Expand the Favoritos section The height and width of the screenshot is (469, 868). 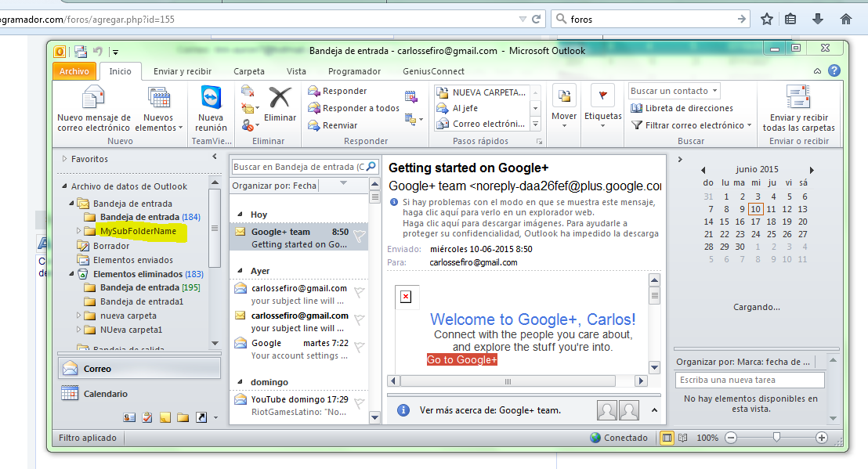[x=65, y=159]
